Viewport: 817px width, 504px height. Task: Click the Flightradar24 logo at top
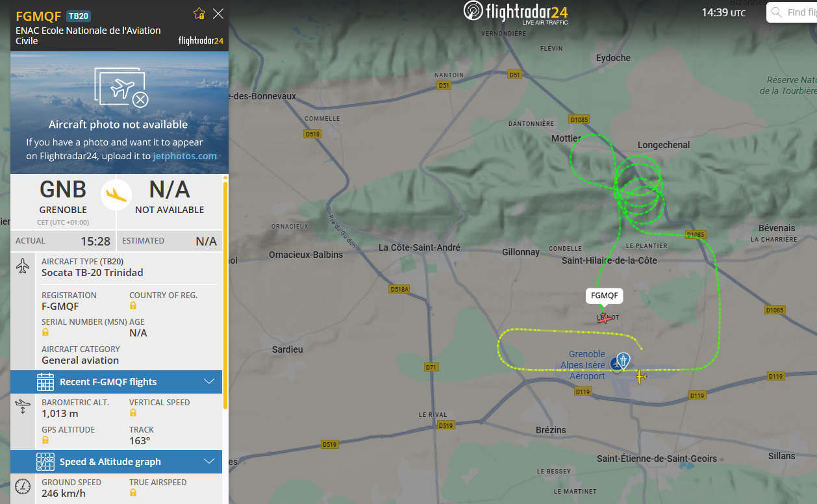[516, 13]
